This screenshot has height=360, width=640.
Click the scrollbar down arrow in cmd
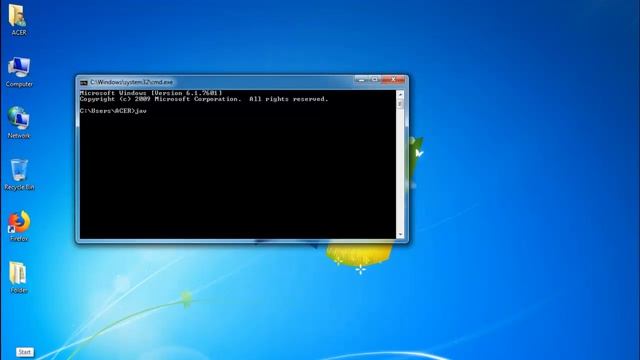click(x=400, y=235)
